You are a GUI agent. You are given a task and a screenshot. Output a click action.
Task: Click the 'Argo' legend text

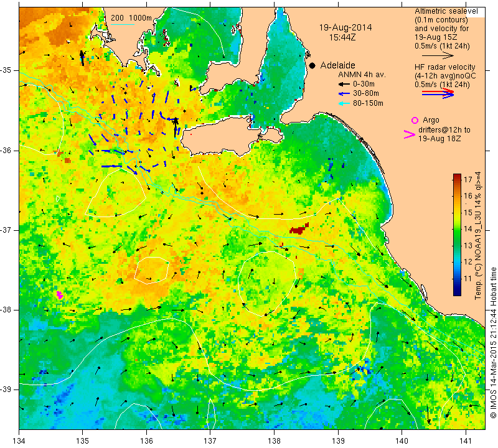tap(431, 120)
